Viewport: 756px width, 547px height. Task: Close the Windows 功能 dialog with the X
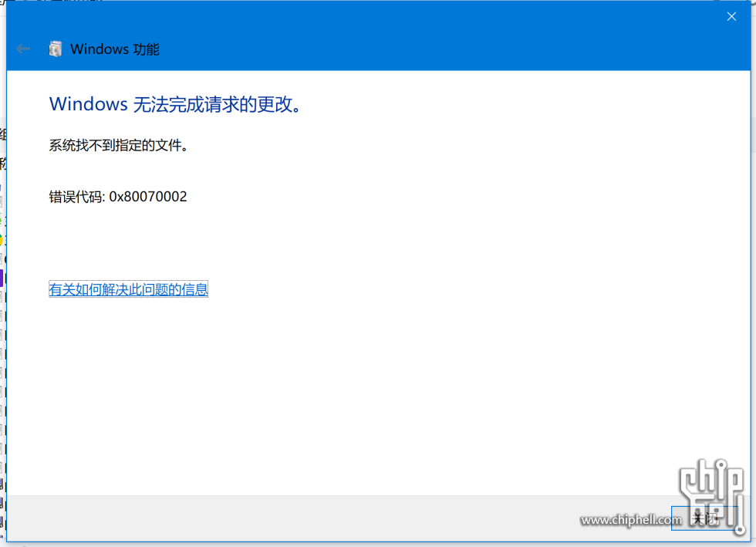pyautogui.click(x=731, y=17)
